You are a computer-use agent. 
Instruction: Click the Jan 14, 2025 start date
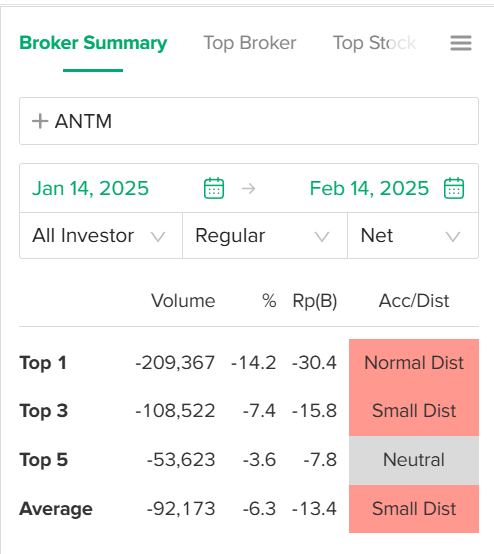point(90,188)
